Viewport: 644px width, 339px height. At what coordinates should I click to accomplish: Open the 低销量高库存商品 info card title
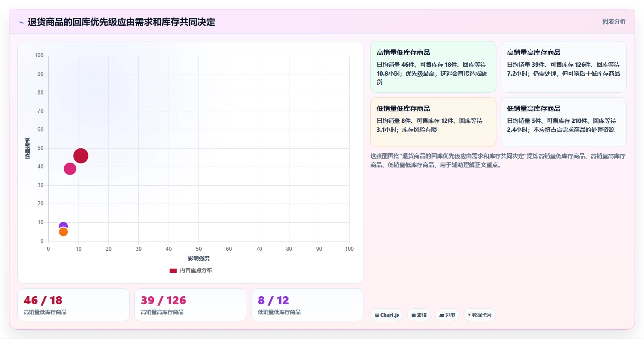coord(534,109)
